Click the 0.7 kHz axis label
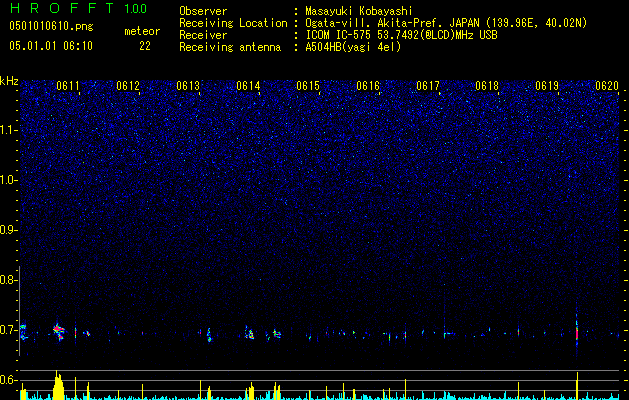This screenshot has width=629, height=400. (8, 330)
